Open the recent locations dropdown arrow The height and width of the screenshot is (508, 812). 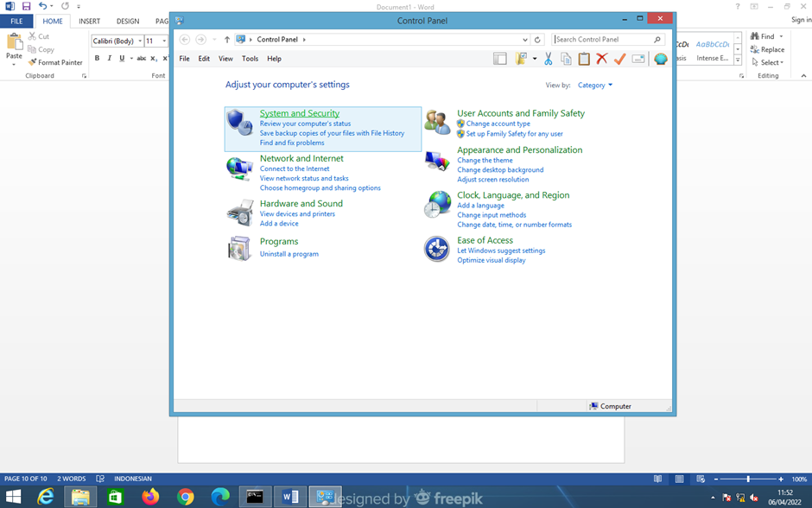pyautogui.click(x=214, y=40)
